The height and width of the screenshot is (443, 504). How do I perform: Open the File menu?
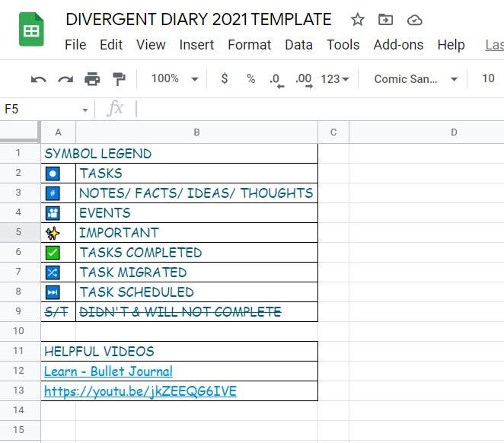(75, 45)
